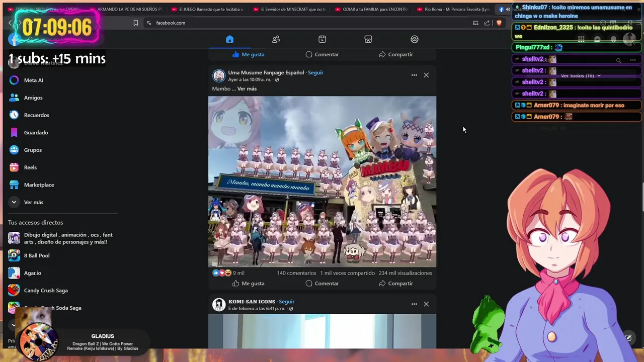Open the Video icon in top navigation
The image size is (644, 362).
click(x=322, y=39)
